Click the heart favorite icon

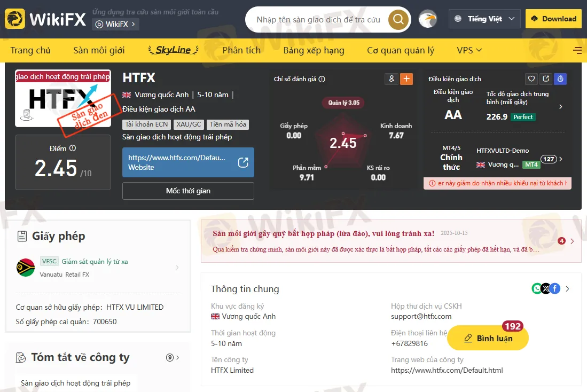coord(531,79)
